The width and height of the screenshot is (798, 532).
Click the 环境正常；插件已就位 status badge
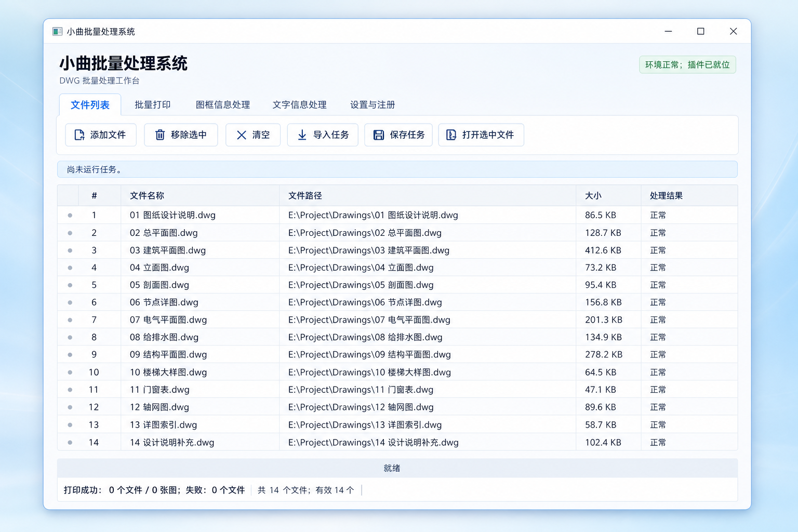687,65
